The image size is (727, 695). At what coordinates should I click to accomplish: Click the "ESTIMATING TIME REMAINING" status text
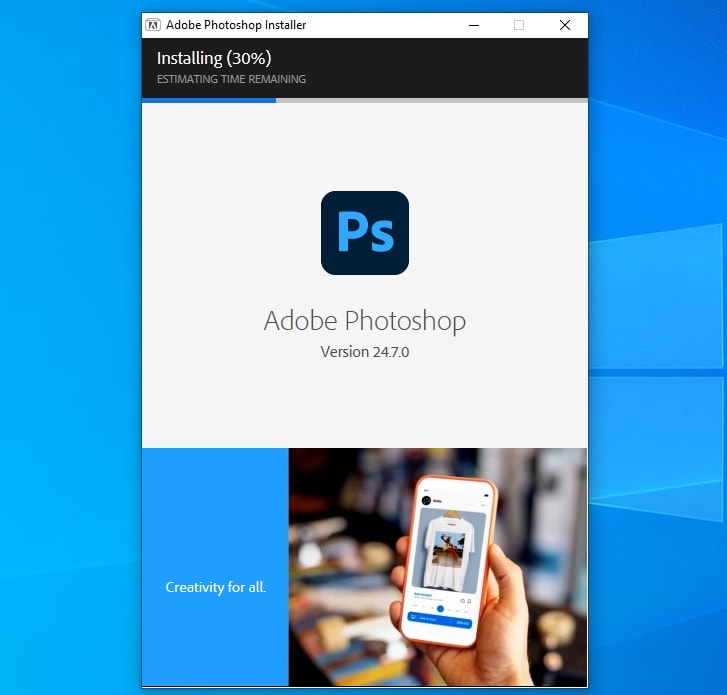point(231,79)
